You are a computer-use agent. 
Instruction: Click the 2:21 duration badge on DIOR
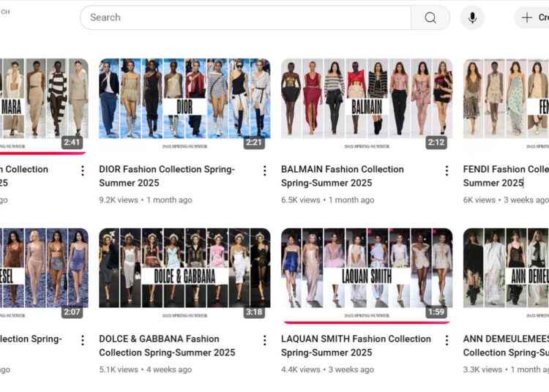click(254, 143)
